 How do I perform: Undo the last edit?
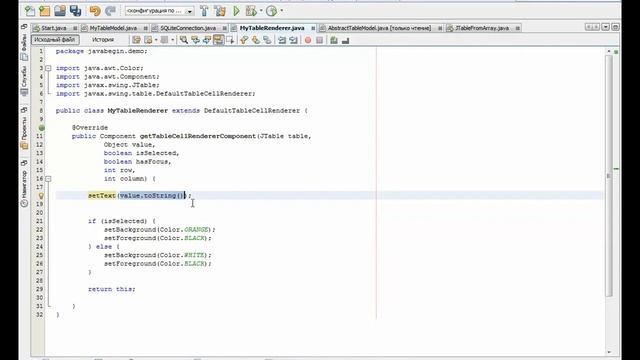click(95, 11)
